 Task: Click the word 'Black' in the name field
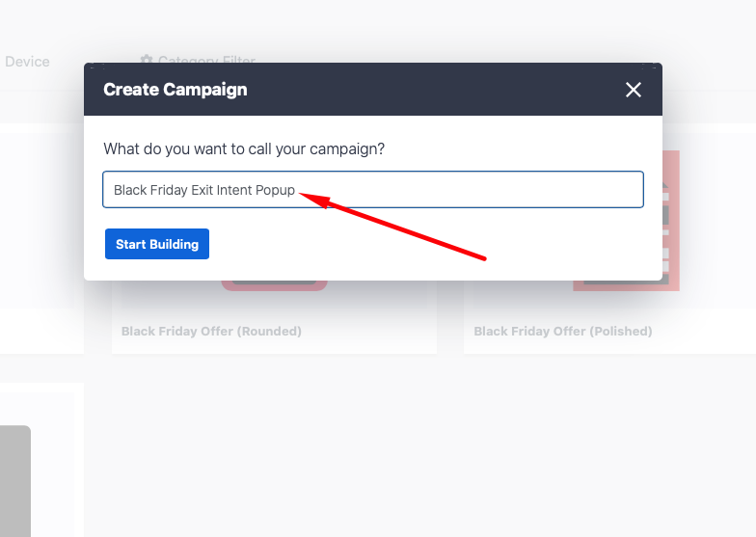130,190
